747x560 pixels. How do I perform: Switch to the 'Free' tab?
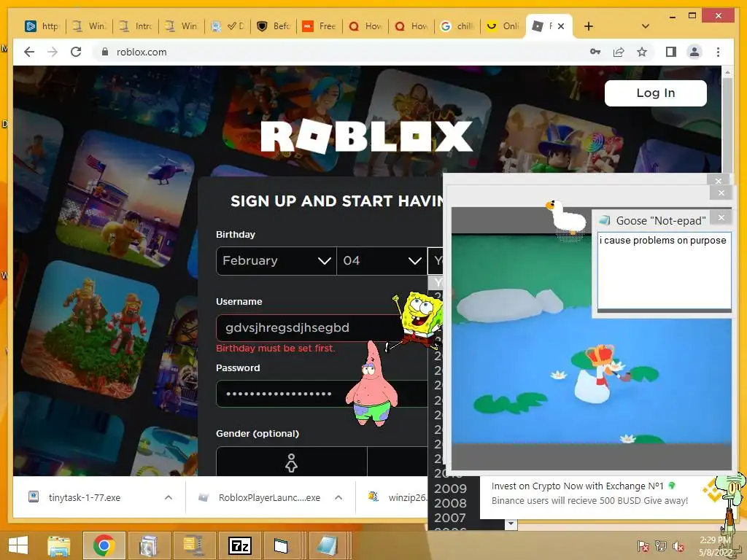[320, 26]
